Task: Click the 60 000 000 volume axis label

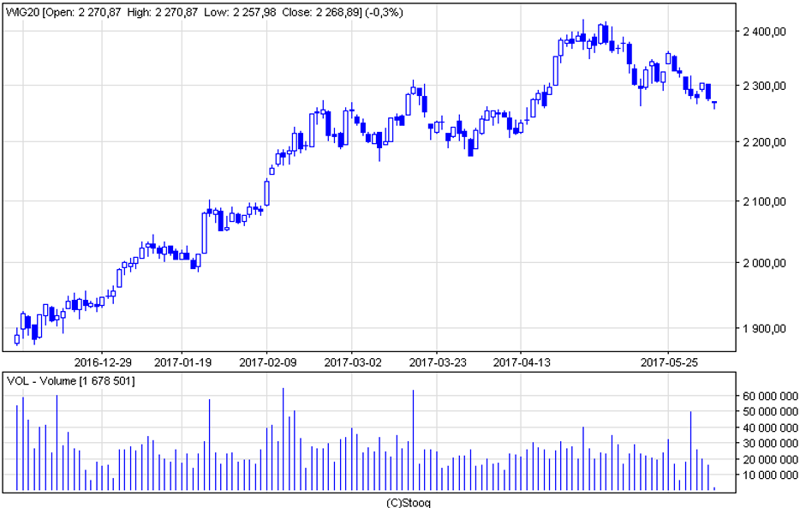Action: [x=769, y=397]
